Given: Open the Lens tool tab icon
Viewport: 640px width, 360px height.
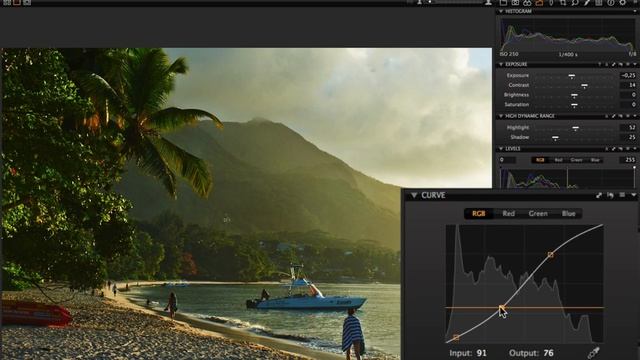Looking at the screenshot, I should pyautogui.click(x=551, y=3).
